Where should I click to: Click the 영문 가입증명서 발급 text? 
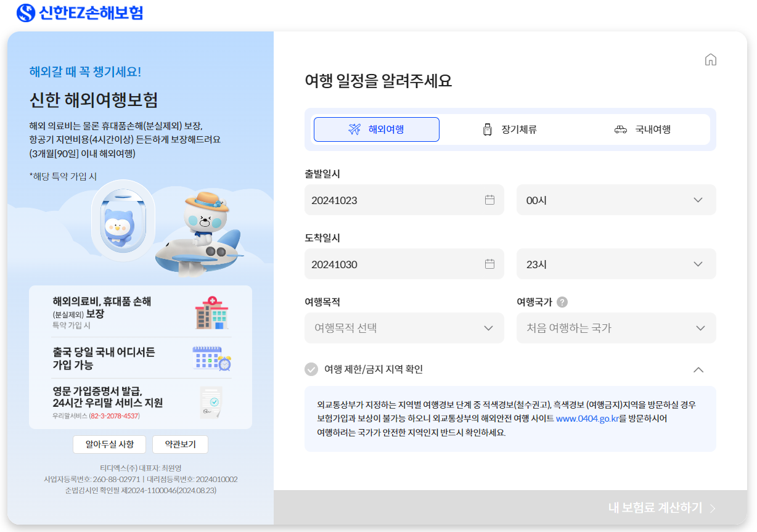point(98,391)
